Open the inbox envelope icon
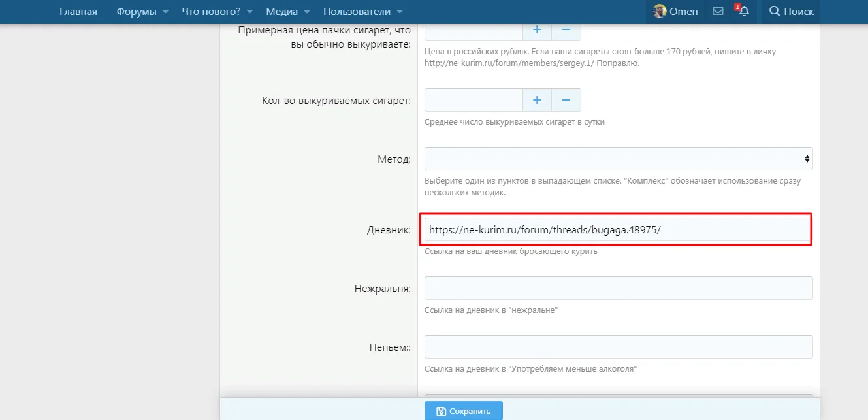This screenshot has height=420, width=868. coord(718,12)
